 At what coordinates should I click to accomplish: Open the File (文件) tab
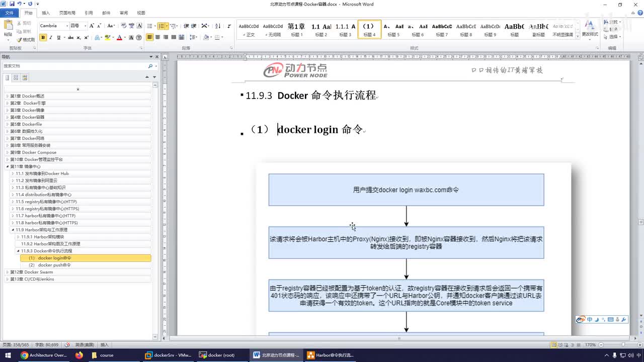(9, 13)
